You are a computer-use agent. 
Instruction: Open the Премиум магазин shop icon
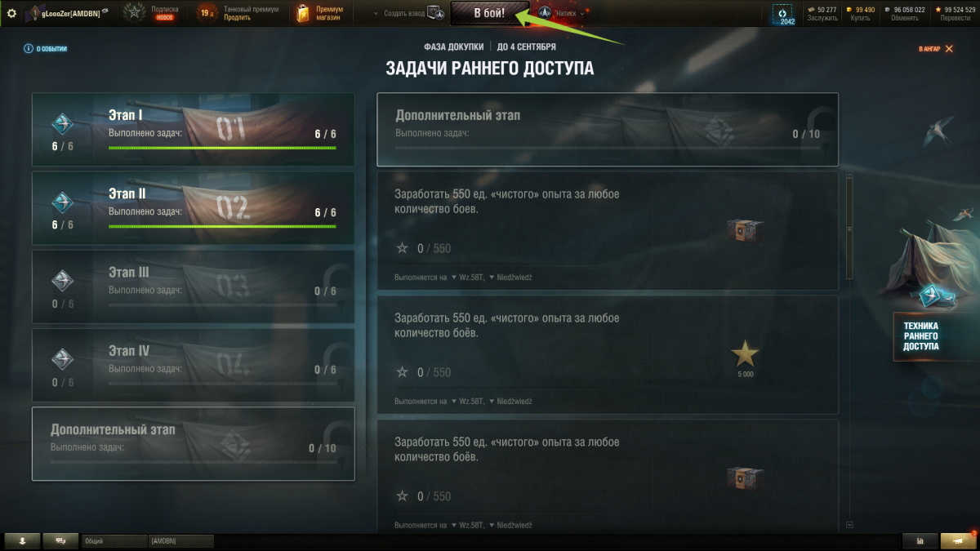tap(303, 13)
